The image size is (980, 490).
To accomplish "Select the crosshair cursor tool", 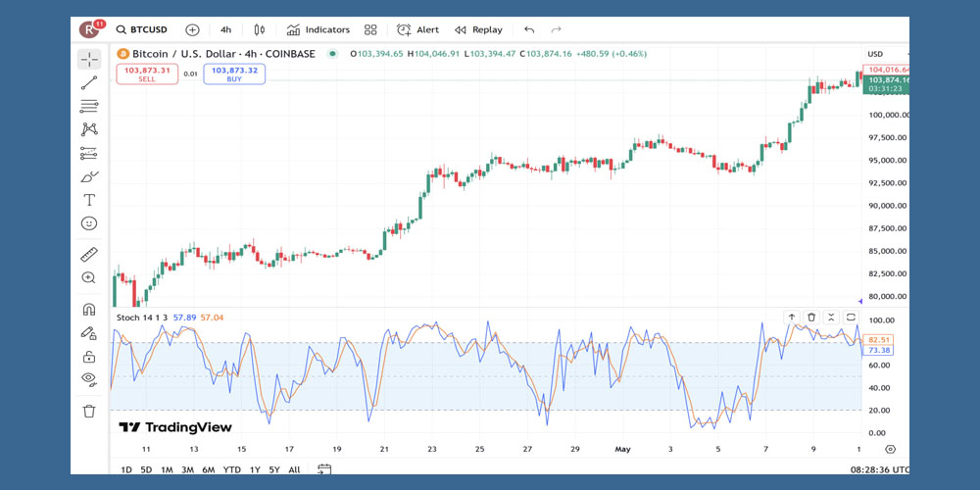I will (89, 60).
